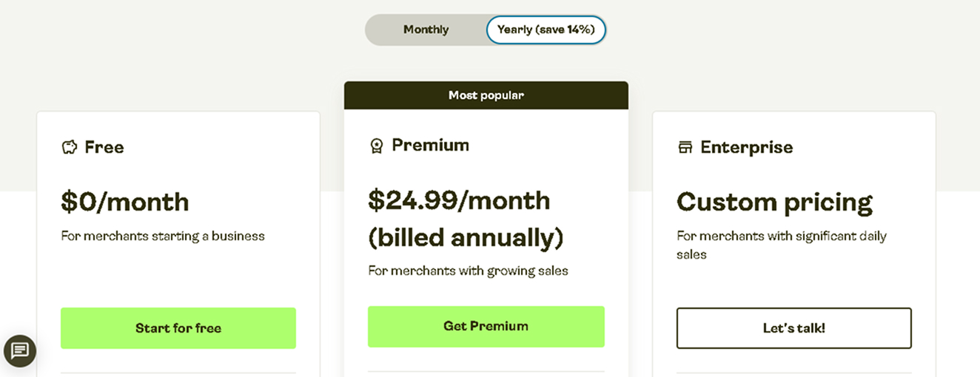Click 'For merchants starting a business' text
The height and width of the screenshot is (377, 980).
pyautogui.click(x=163, y=237)
